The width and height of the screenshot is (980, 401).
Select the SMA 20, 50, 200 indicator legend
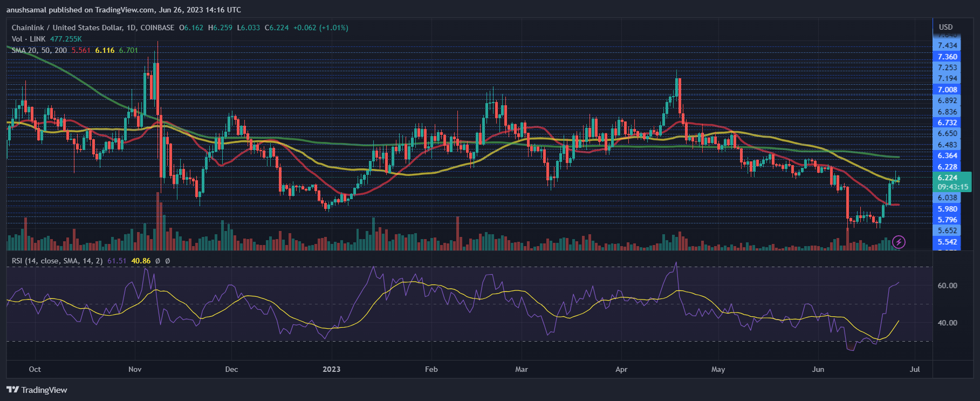39,50
